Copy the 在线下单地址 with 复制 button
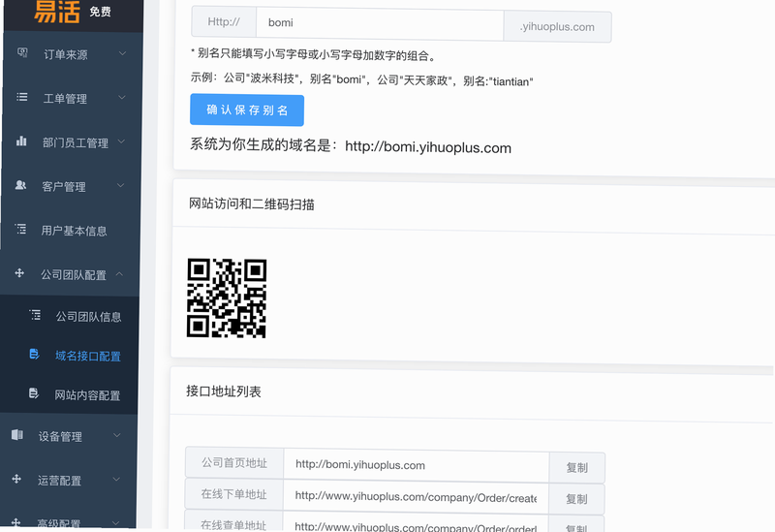The height and width of the screenshot is (532, 775). pos(576,499)
